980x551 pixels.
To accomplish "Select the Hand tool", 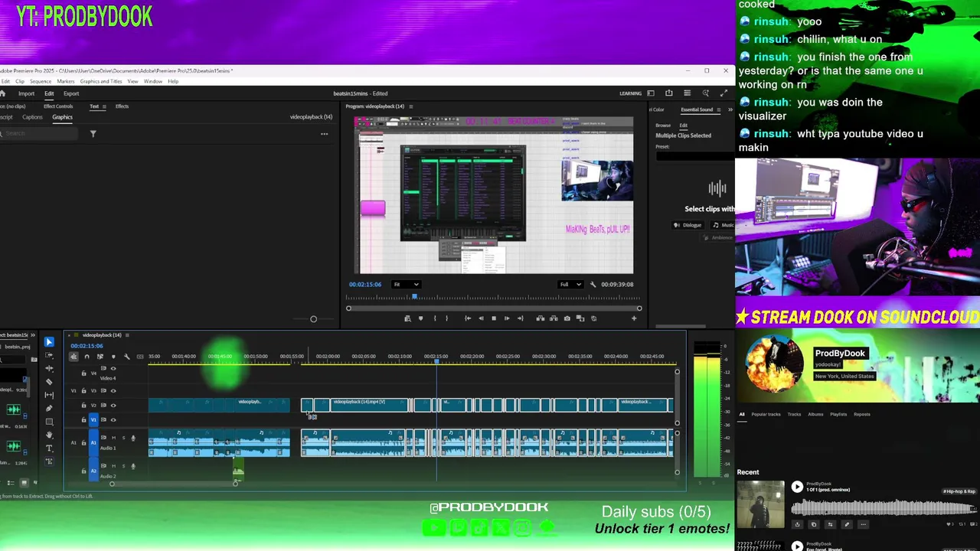I will [49, 435].
